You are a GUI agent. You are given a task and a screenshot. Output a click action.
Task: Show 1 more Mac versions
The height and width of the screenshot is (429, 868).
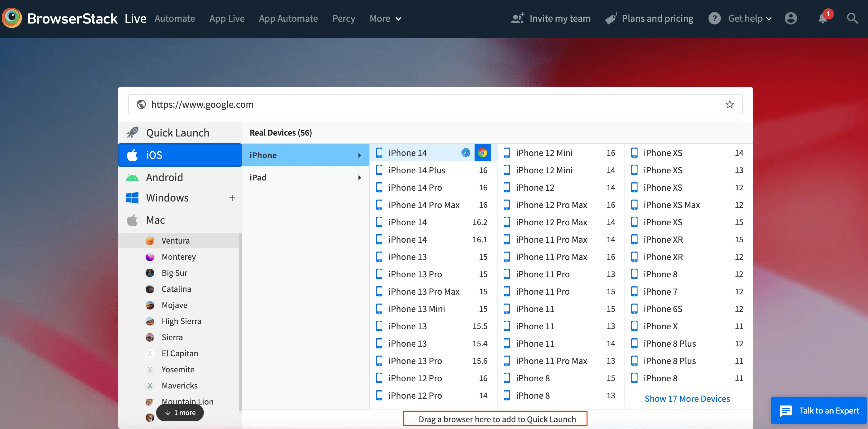180,413
